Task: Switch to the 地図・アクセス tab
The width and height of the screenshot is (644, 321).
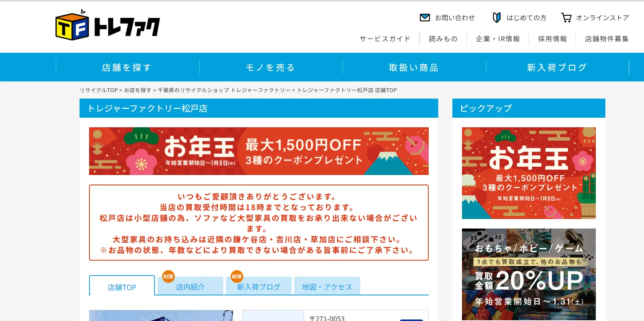Action: [327, 287]
